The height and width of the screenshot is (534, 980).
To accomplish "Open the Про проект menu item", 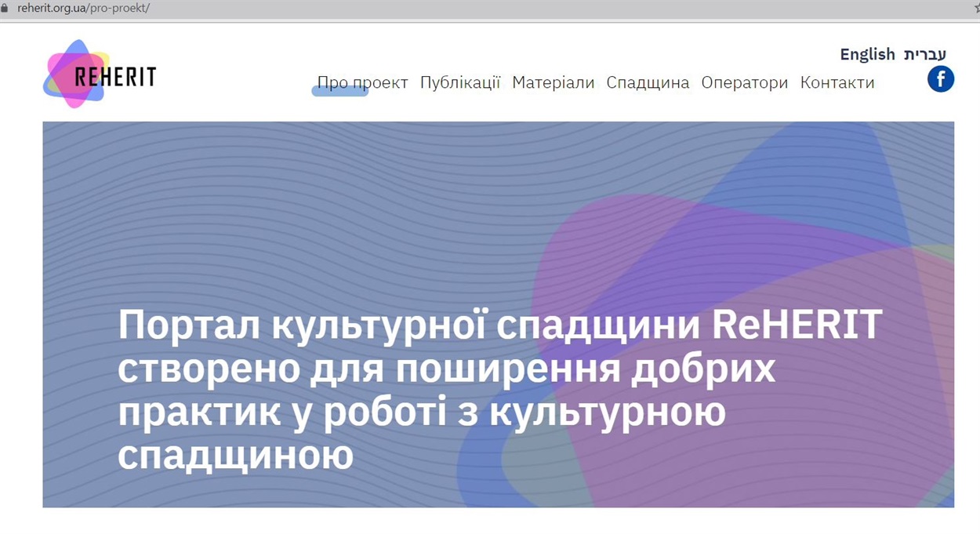I will pyautogui.click(x=362, y=82).
